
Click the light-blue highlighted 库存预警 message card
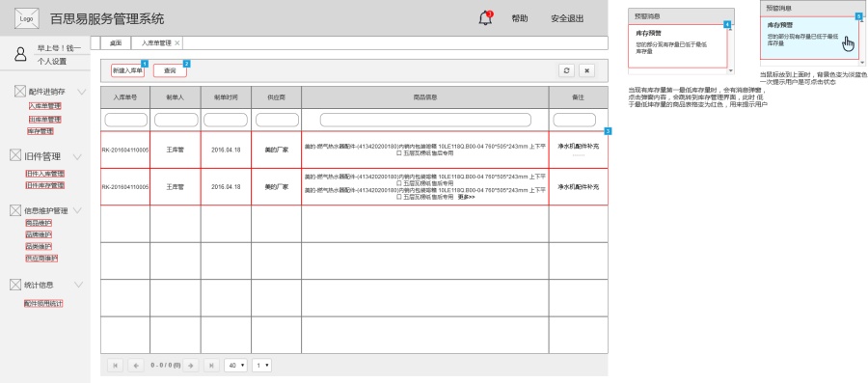pyautogui.click(x=809, y=39)
